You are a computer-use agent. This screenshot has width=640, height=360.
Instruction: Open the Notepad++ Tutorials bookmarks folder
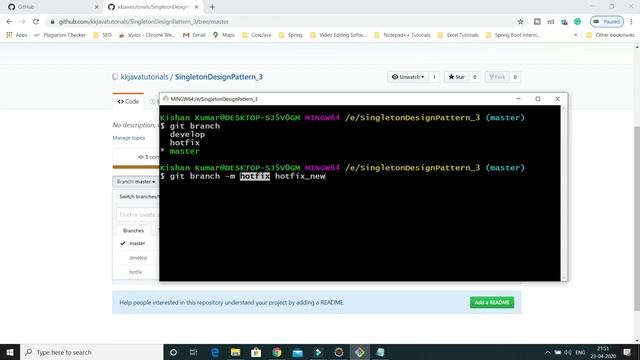402,35
